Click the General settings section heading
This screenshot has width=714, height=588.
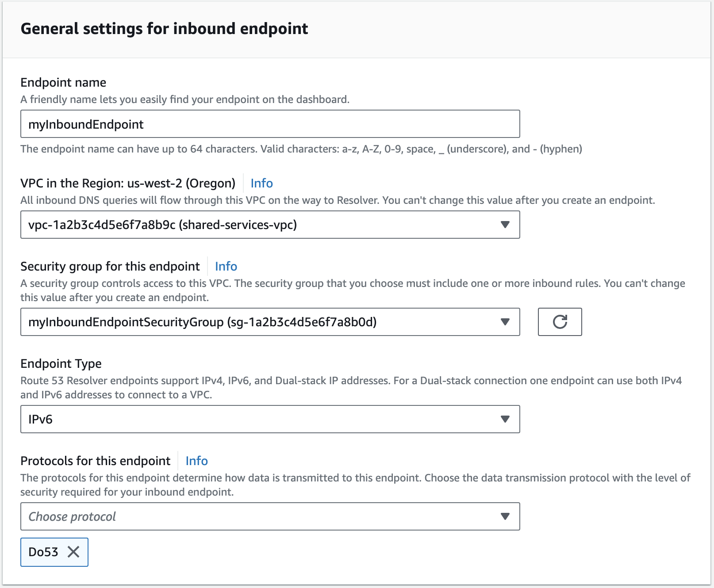[165, 28]
